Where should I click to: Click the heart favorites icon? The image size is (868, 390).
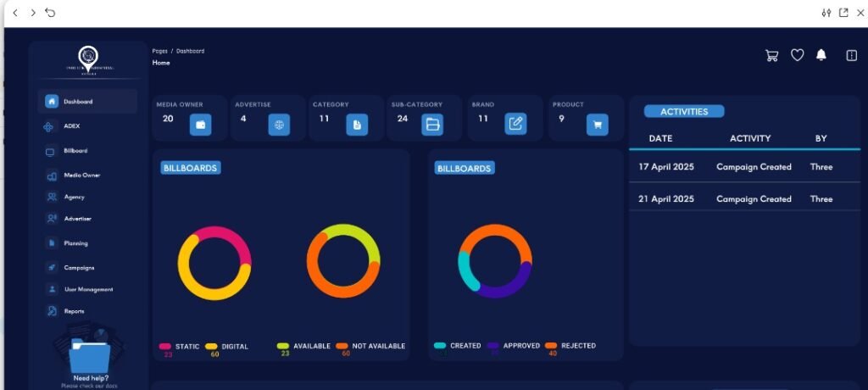point(797,55)
